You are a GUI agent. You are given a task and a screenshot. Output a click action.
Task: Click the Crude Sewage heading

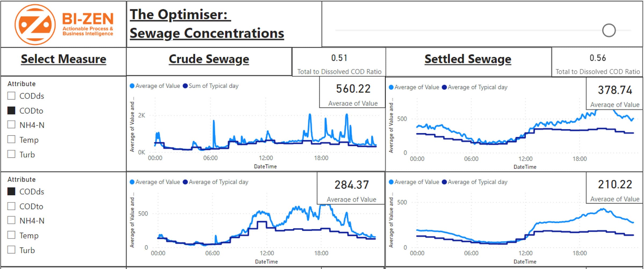(x=209, y=59)
